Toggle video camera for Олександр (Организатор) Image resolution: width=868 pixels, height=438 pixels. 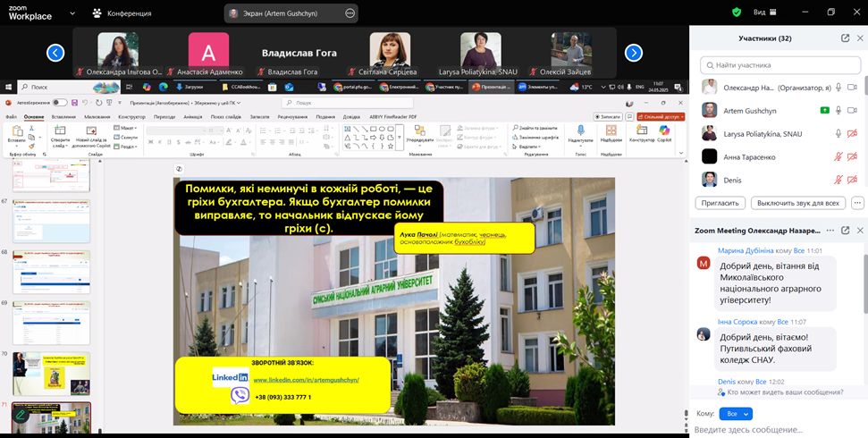point(852,87)
